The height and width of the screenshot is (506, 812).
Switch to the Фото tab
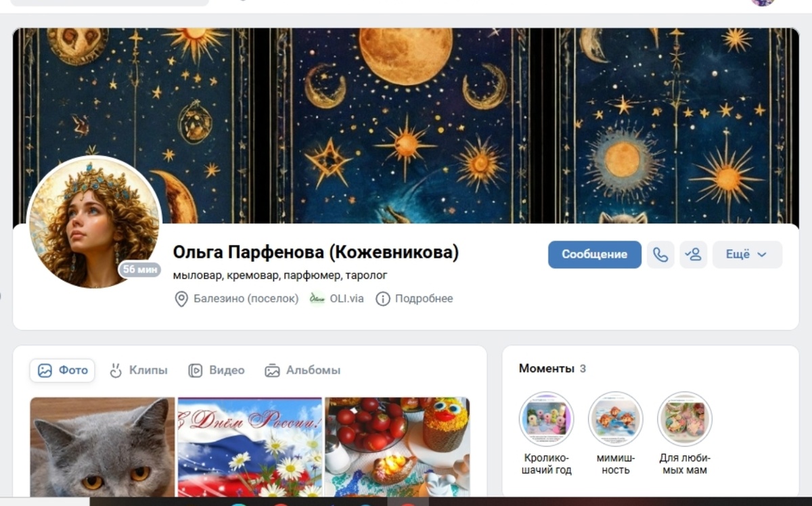62,370
